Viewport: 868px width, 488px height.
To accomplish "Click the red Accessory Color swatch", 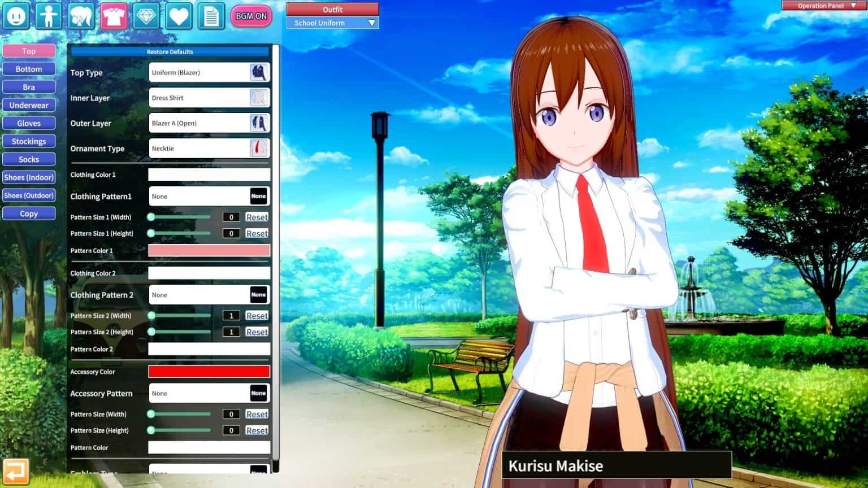I will point(209,371).
